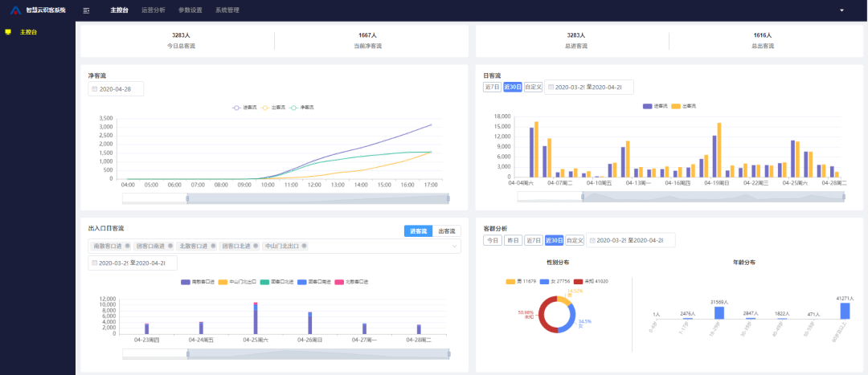Open the 参数设置 menu
The height and width of the screenshot is (375, 868).
[190, 10]
